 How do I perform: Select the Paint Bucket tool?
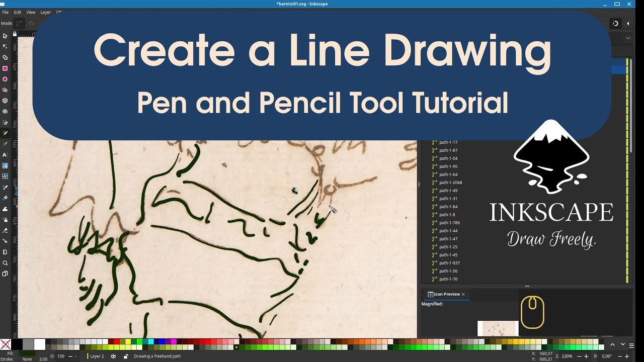coord(5,198)
